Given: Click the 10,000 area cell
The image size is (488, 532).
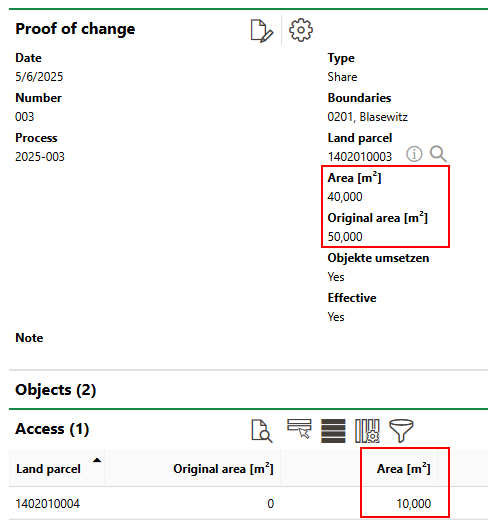Looking at the screenshot, I should (414, 504).
